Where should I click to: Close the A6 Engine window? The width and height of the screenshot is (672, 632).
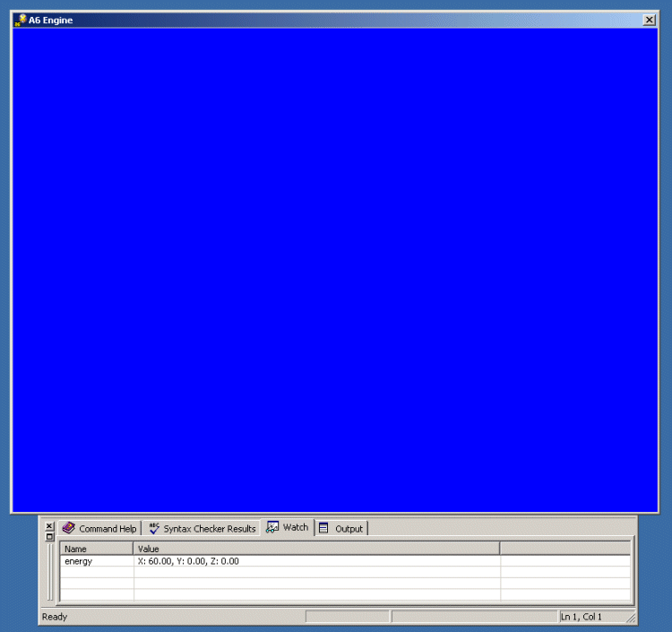coord(649,20)
